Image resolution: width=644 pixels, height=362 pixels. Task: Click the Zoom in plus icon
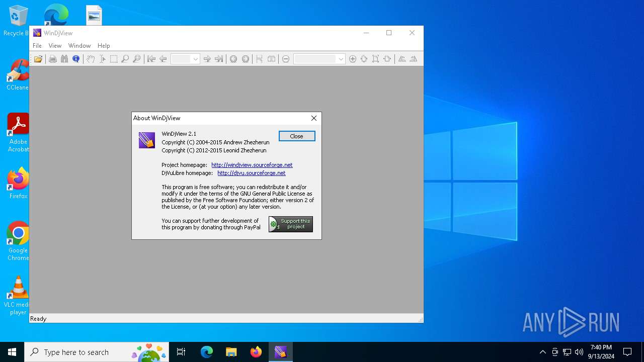[353, 59]
